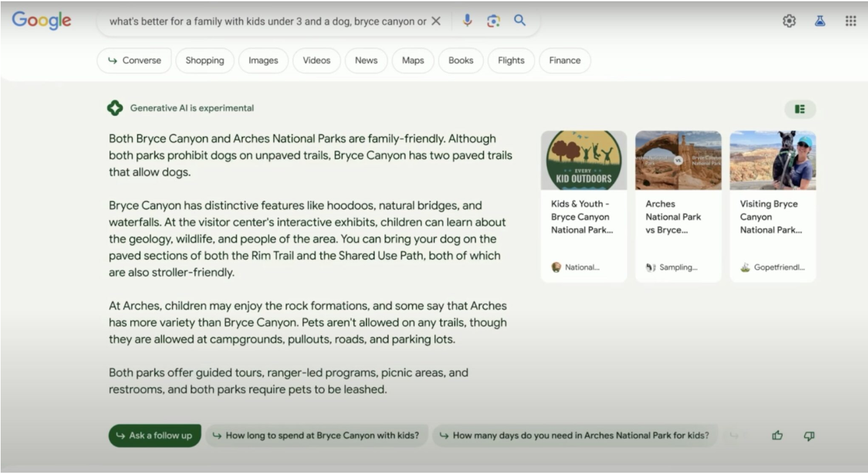Viewport: 868px width, 474px height.
Task: Switch to Shopping results
Action: coord(205,60)
